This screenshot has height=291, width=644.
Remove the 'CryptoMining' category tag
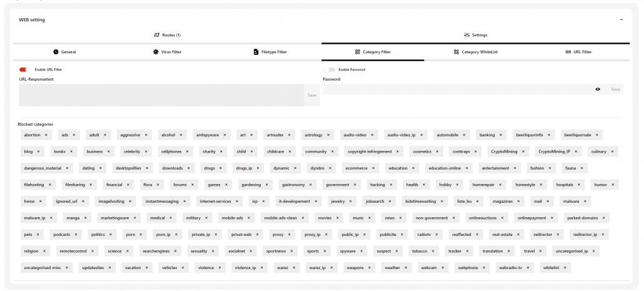[x=524, y=151]
